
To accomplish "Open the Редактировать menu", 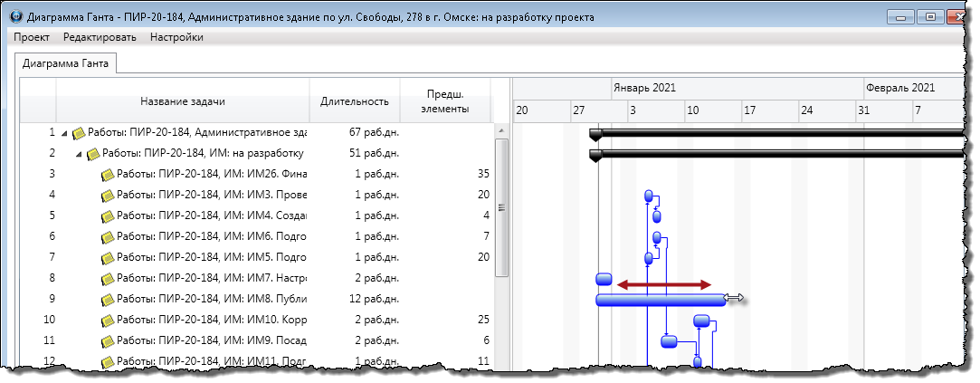I will click(100, 37).
